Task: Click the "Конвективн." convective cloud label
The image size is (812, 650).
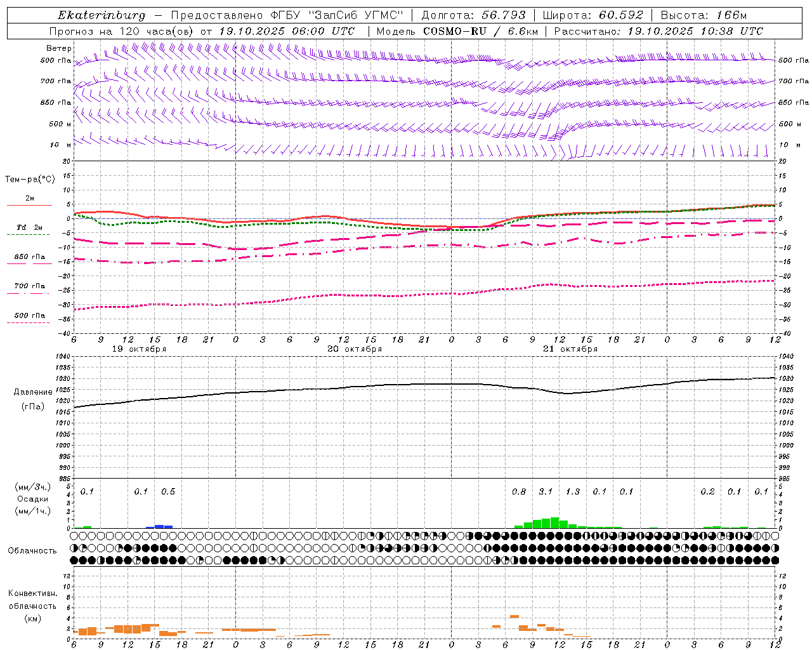Action: (32, 594)
